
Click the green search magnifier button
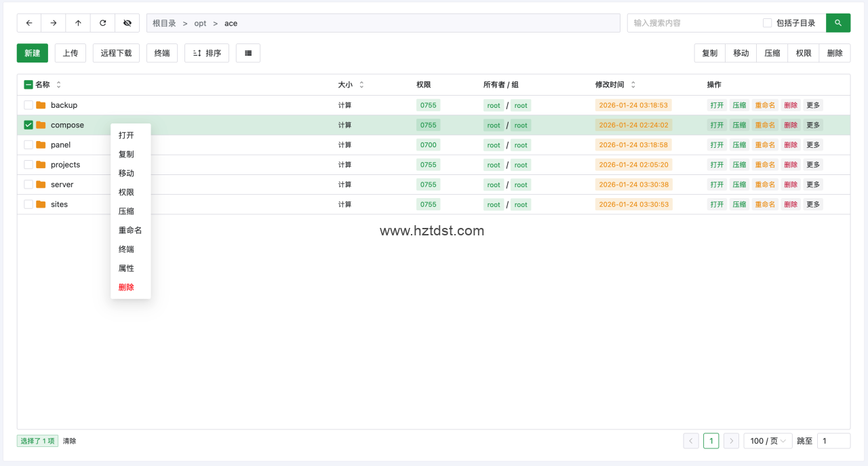pyautogui.click(x=838, y=23)
